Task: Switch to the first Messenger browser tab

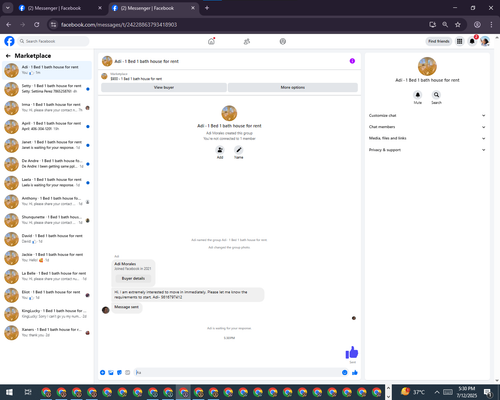Action: tap(60, 8)
